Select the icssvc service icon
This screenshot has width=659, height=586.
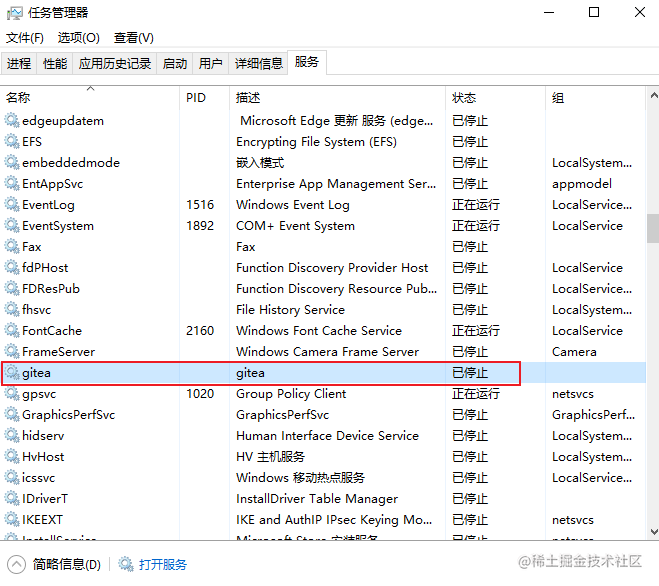(12, 478)
